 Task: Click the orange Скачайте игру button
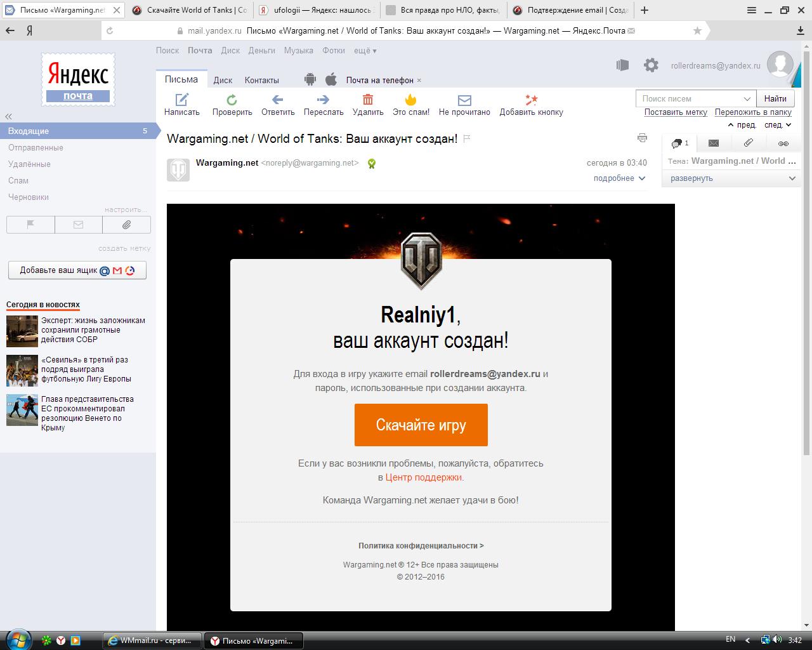pyautogui.click(x=421, y=425)
